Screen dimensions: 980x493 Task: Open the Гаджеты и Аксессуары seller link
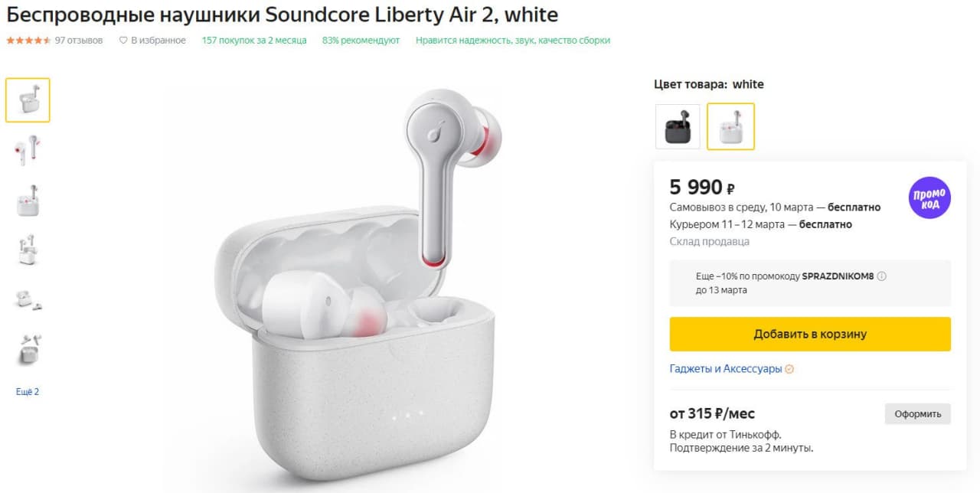point(725,369)
